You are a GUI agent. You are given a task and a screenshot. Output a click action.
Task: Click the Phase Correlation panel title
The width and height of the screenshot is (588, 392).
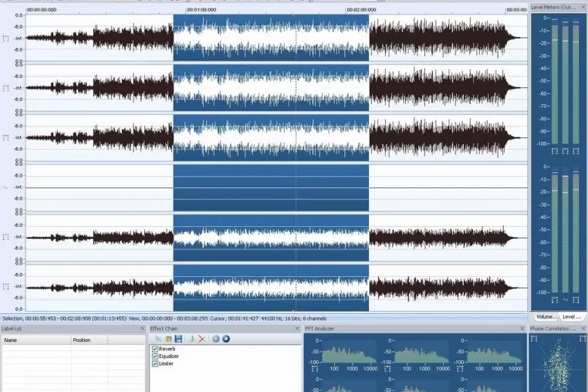[553, 329]
